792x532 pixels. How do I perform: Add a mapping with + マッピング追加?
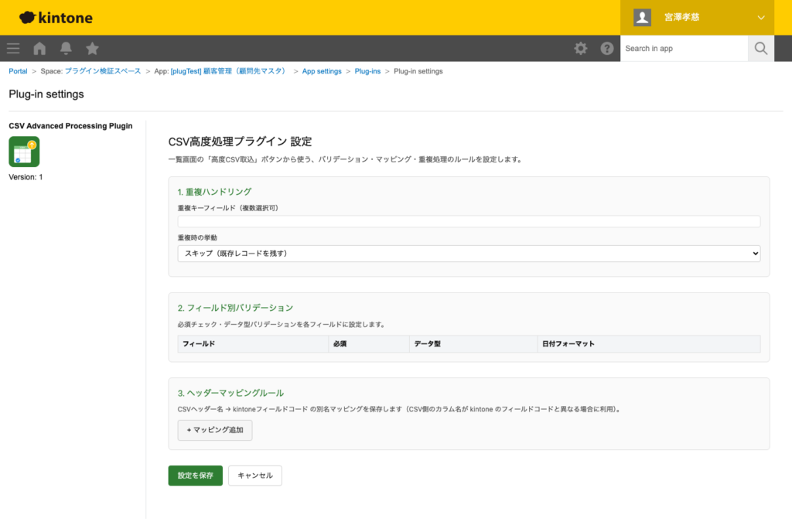(214, 430)
